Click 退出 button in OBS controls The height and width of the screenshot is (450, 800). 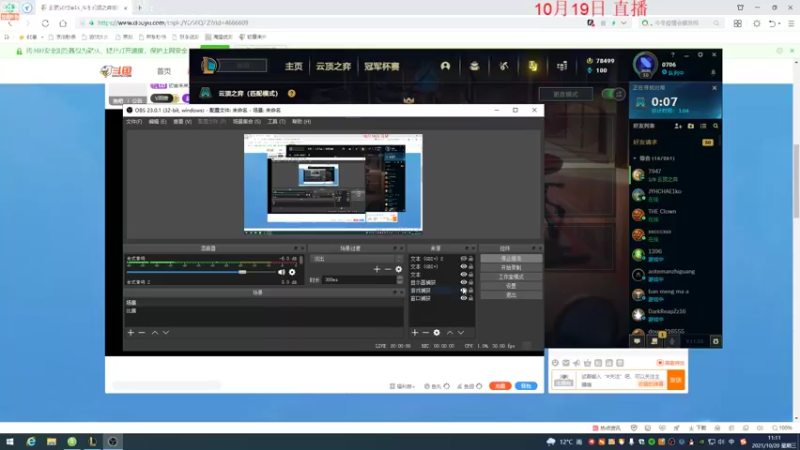[511, 295]
